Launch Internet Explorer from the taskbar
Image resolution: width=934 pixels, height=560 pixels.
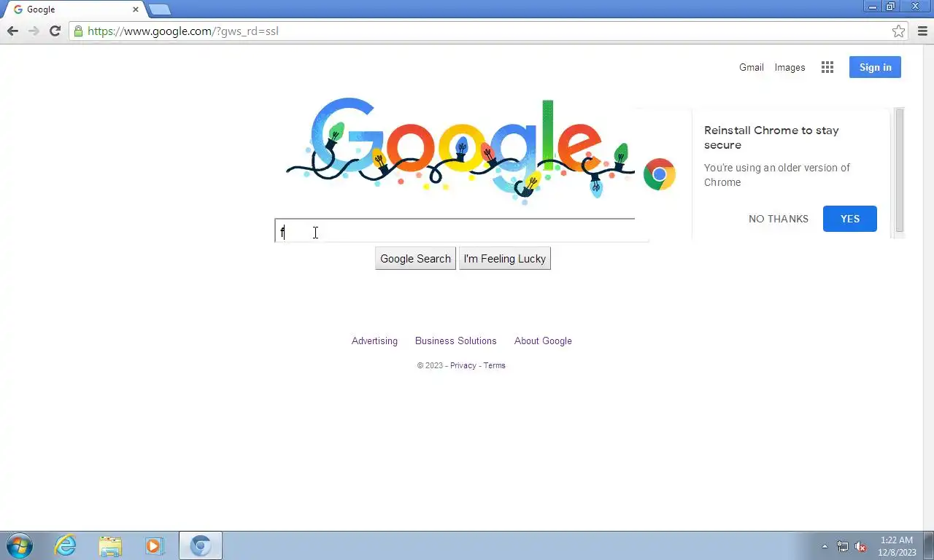tap(66, 545)
